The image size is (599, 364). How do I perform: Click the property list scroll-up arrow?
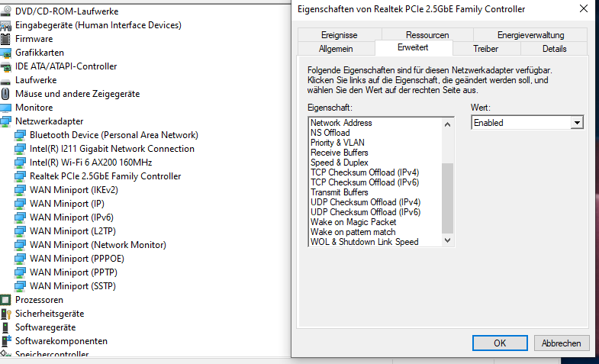[x=447, y=124]
